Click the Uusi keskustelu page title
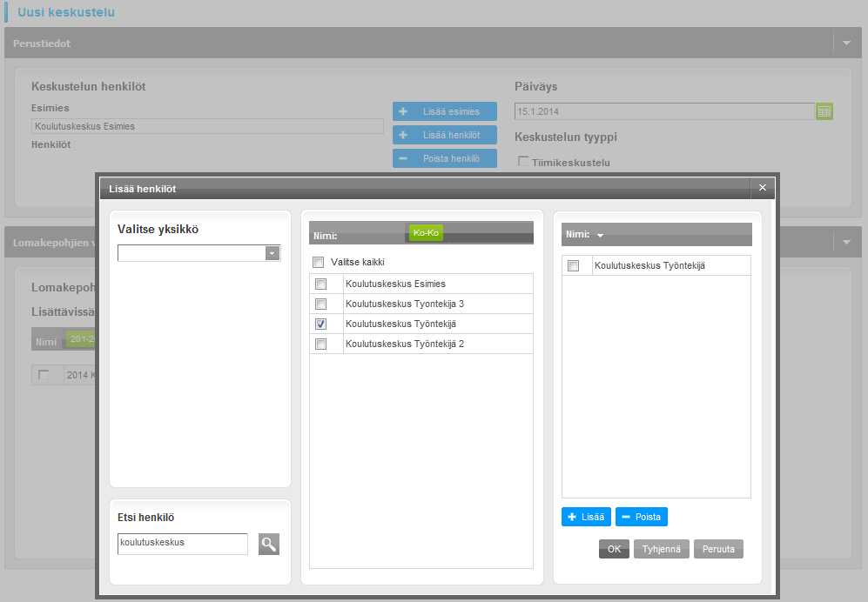868x602 pixels. pyautogui.click(x=66, y=12)
